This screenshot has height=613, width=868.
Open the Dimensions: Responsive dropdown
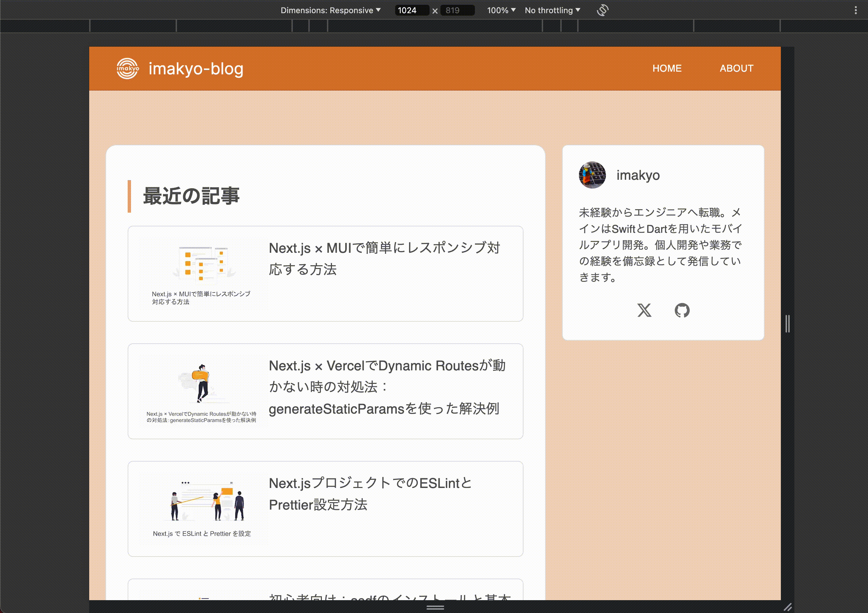click(x=330, y=10)
